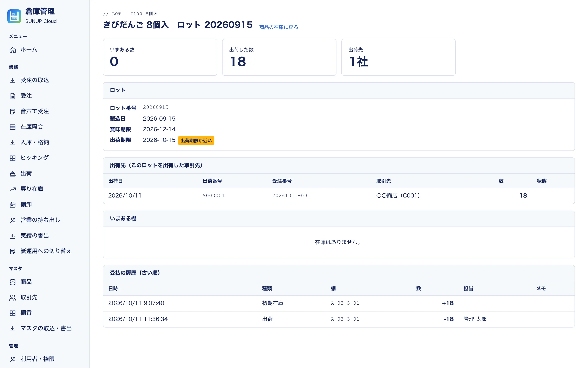Click the 棚卸 calendar icon
The height and width of the screenshot is (368, 588).
(x=13, y=205)
